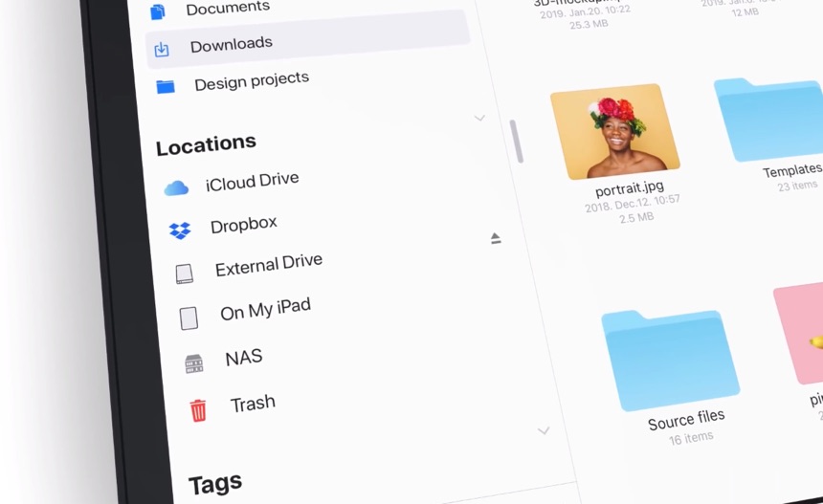This screenshot has width=823, height=504.
Task: Browse the External Drive location
Action: pos(268,265)
